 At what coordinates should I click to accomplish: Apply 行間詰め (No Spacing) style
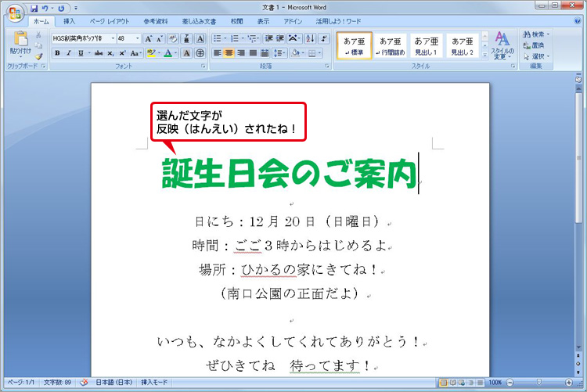tap(390, 45)
